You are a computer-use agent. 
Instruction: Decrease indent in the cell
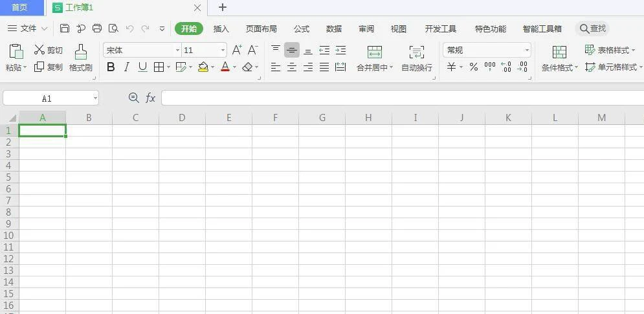tap(324, 50)
